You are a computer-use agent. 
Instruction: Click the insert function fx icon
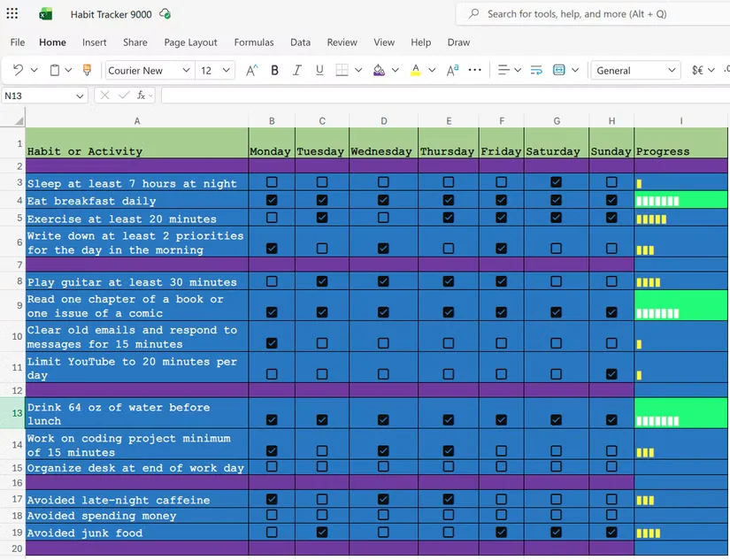coord(141,96)
